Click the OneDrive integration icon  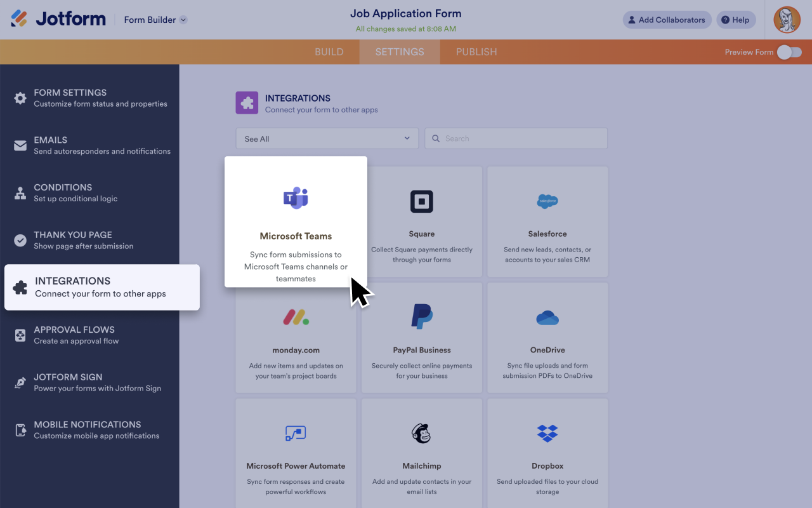(x=547, y=317)
